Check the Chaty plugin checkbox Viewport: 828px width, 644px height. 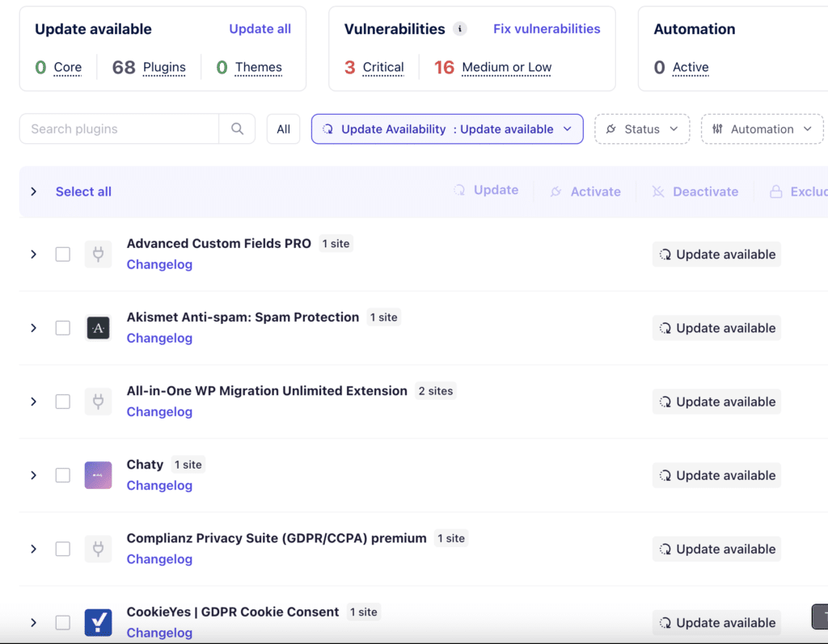(63, 475)
